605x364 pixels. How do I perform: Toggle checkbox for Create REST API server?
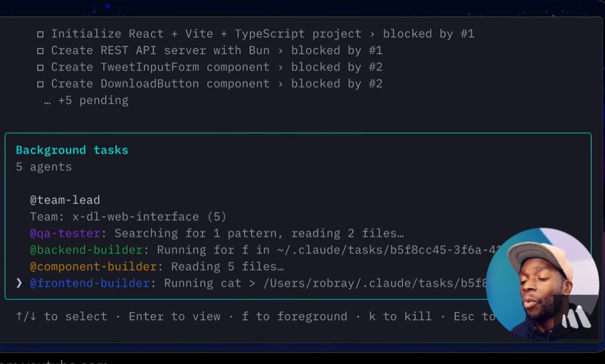pos(40,51)
